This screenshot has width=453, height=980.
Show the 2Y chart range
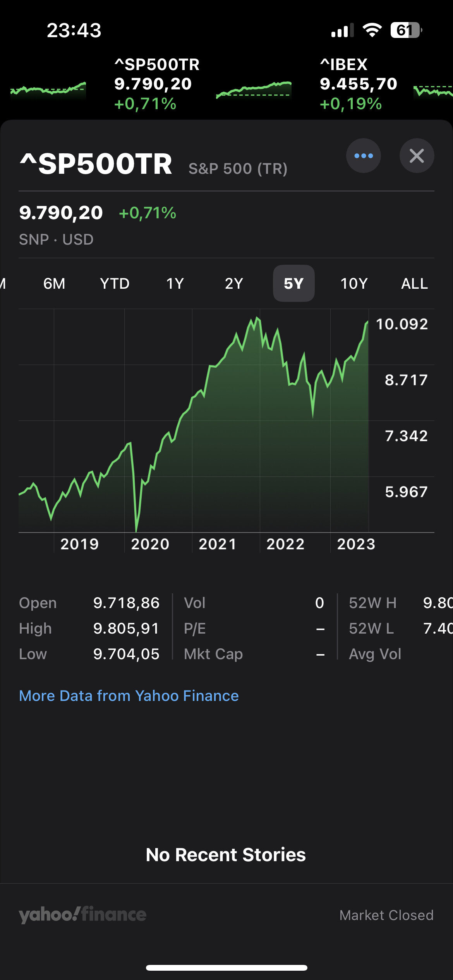pos(234,284)
